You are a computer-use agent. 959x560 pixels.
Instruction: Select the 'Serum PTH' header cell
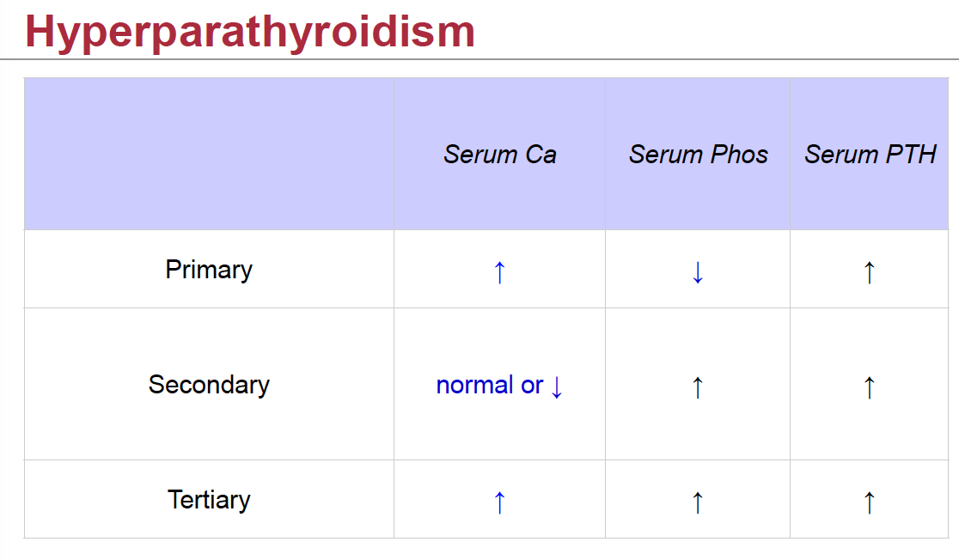(870, 155)
